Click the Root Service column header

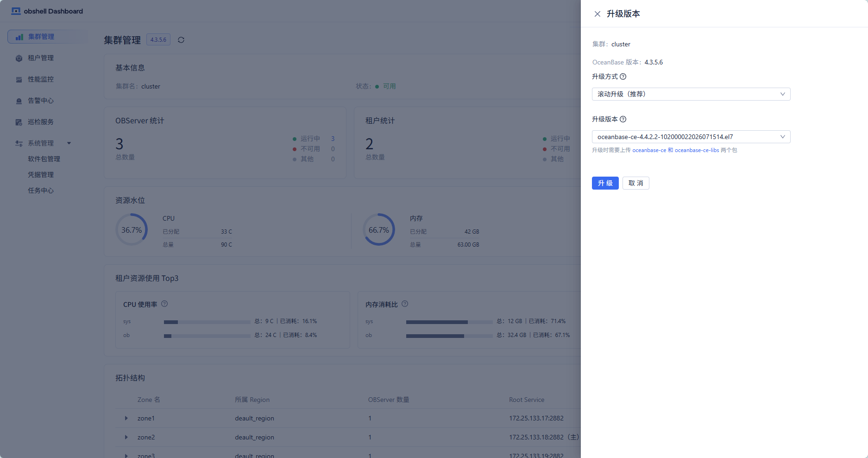(x=527, y=400)
